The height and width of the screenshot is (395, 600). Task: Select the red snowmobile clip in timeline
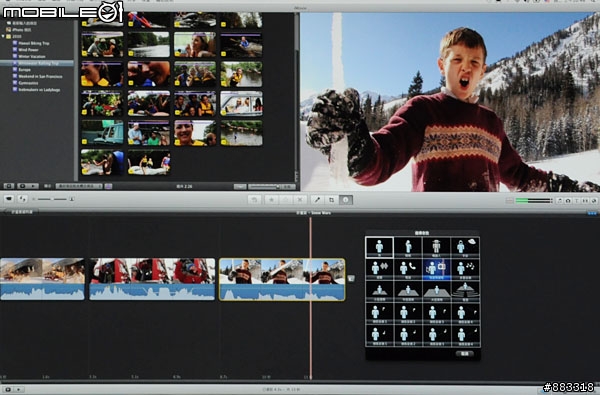(152, 279)
